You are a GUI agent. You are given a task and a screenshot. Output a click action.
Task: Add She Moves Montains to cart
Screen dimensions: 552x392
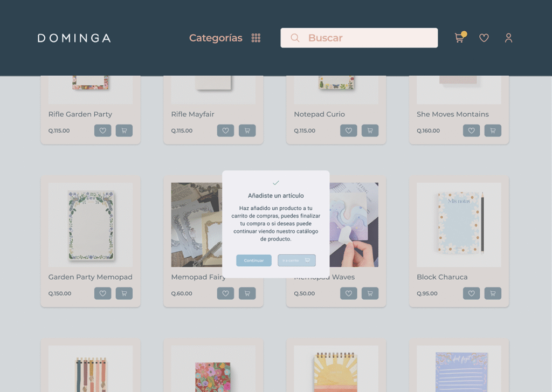(493, 130)
